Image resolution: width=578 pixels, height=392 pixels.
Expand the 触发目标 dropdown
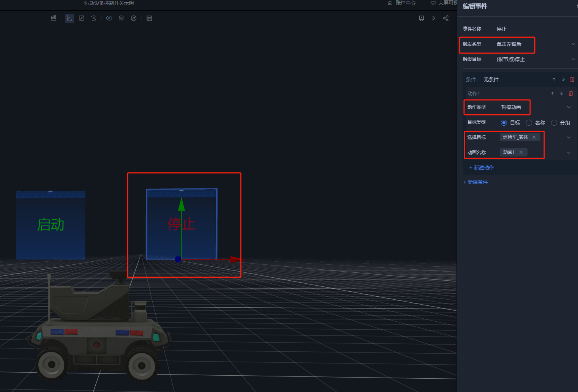pos(573,59)
